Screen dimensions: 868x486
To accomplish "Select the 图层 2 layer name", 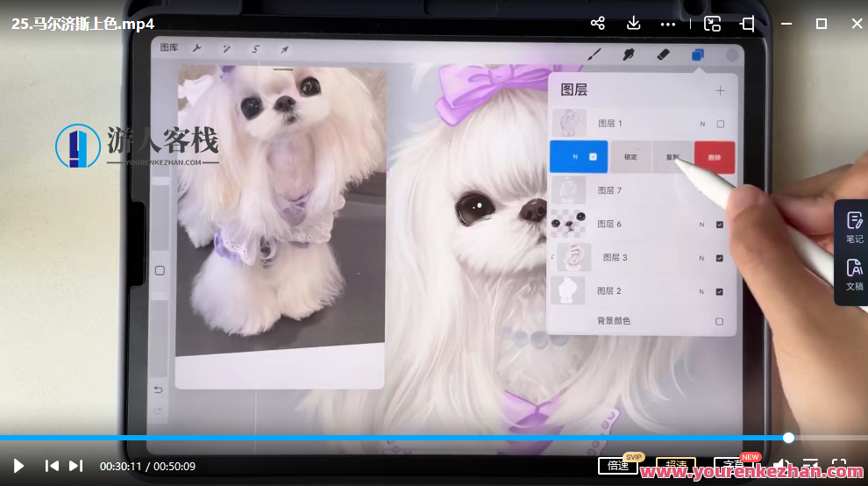I will (x=609, y=291).
